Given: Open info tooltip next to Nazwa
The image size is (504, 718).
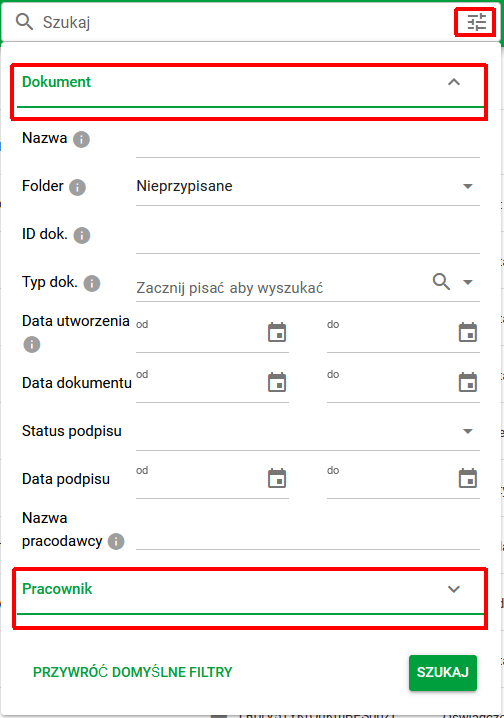Looking at the screenshot, I should pos(81,139).
